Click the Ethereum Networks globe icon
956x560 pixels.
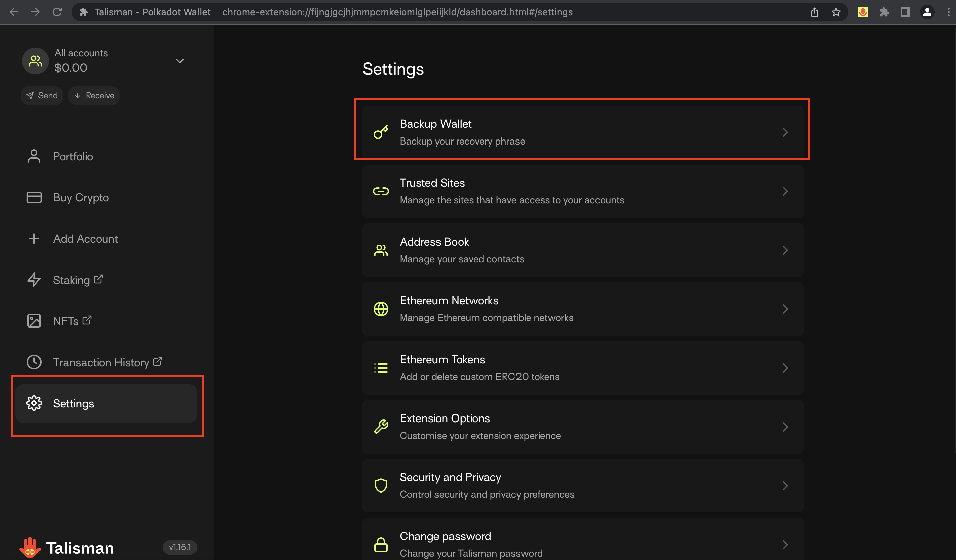coord(381,309)
